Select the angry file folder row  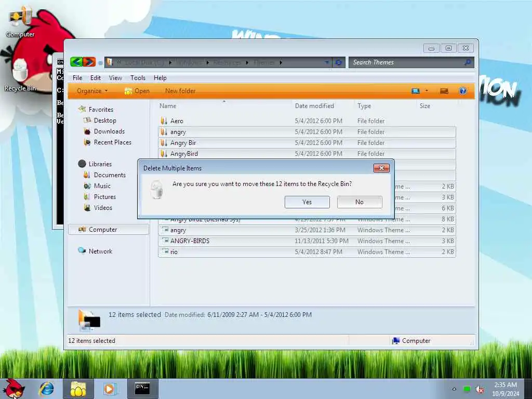(x=307, y=131)
